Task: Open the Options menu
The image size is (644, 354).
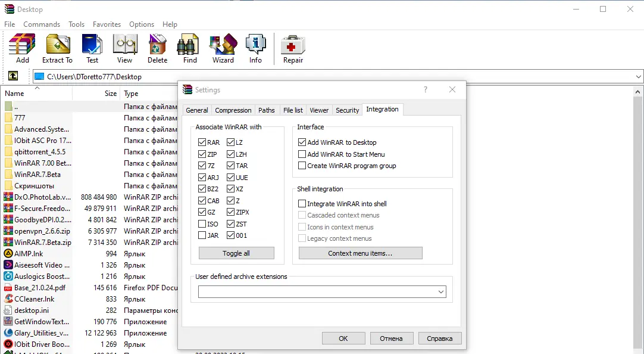Action: pyautogui.click(x=142, y=24)
